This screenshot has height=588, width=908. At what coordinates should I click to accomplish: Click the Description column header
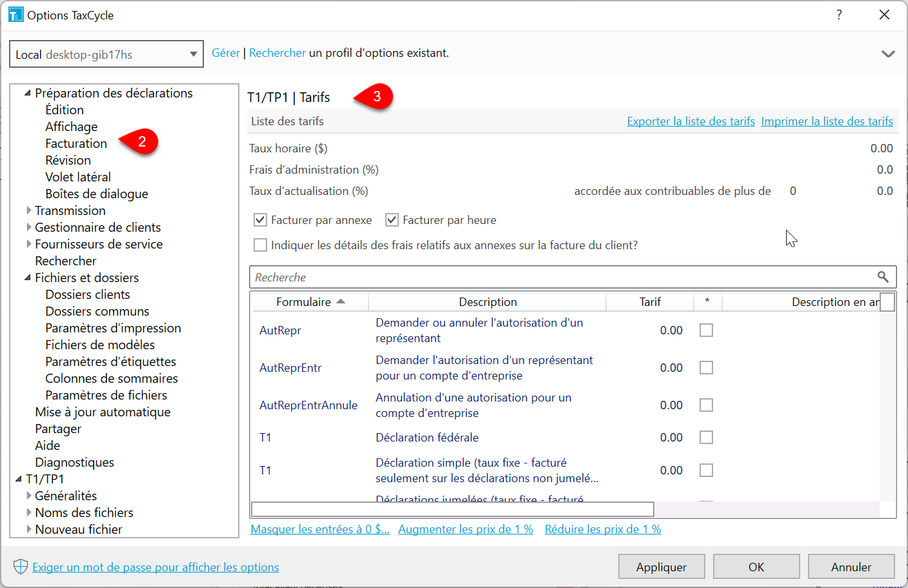click(x=487, y=302)
